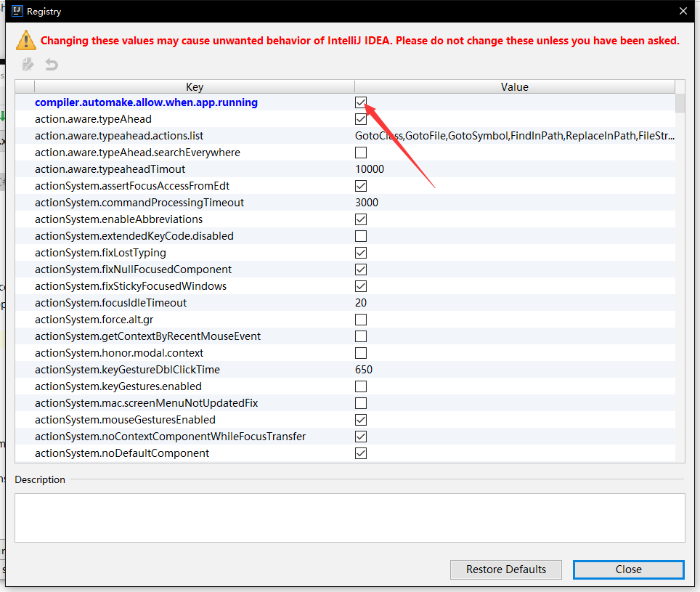Select the compiler.automake.allow.when.app.running key
Image resolution: width=700 pixels, height=592 pixels.
(146, 102)
